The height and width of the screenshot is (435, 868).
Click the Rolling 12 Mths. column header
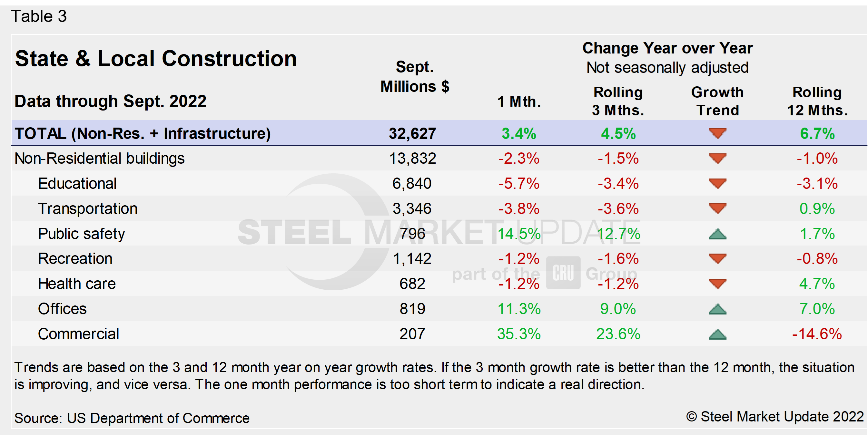coord(817,101)
